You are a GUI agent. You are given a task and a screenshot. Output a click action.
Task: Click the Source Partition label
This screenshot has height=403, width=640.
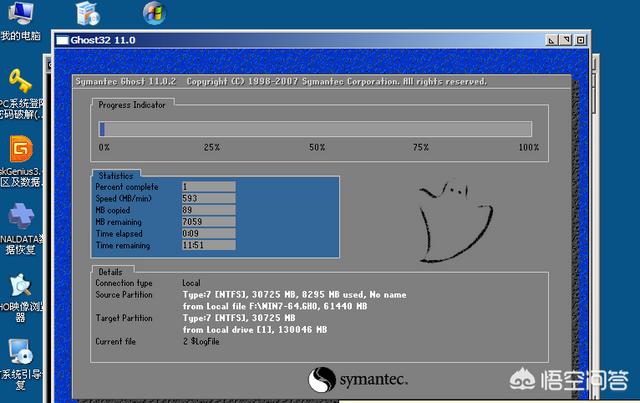[124, 295]
